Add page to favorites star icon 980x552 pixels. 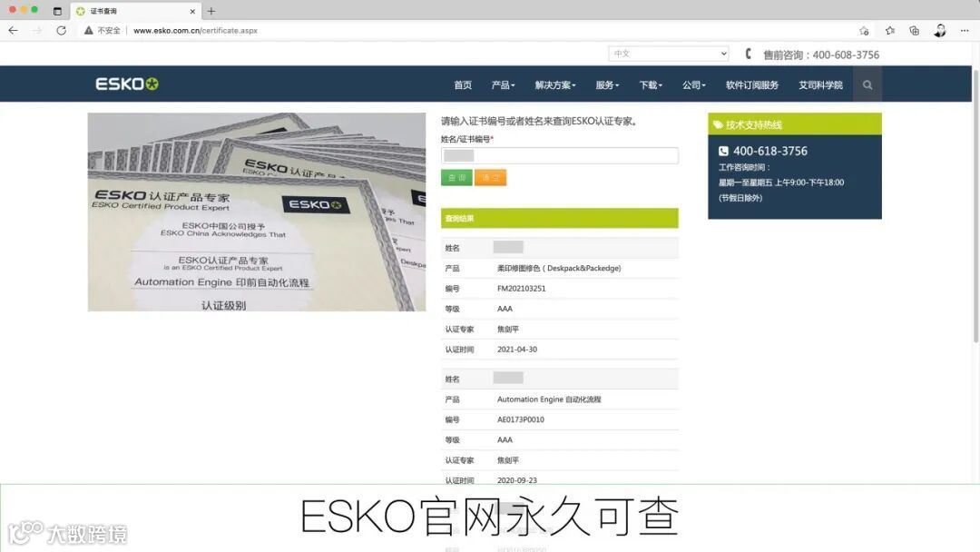coord(865,30)
